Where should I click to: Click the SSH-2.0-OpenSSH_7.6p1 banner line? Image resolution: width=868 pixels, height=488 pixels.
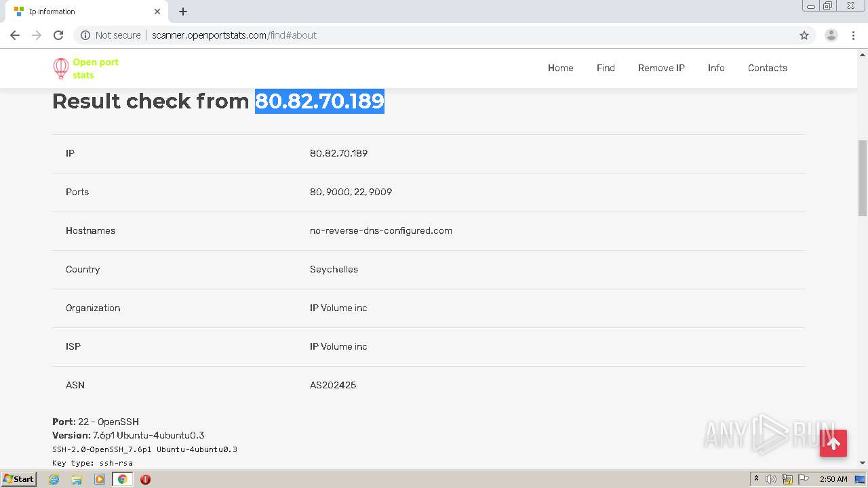point(144,449)
